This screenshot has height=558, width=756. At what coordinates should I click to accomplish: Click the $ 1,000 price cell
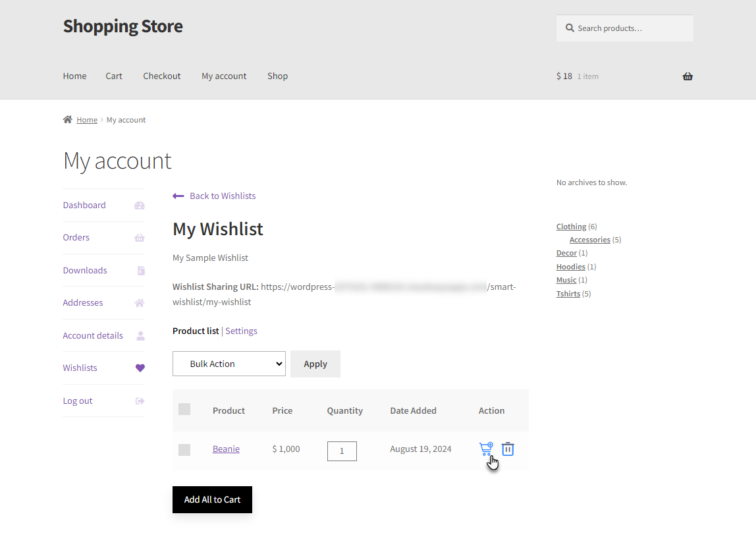(x=286, y=449)
